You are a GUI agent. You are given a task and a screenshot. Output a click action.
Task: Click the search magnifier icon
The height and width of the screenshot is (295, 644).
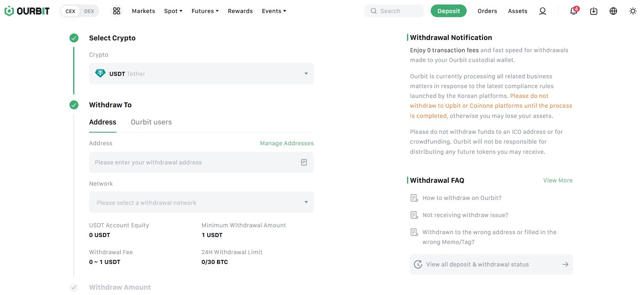373,11
